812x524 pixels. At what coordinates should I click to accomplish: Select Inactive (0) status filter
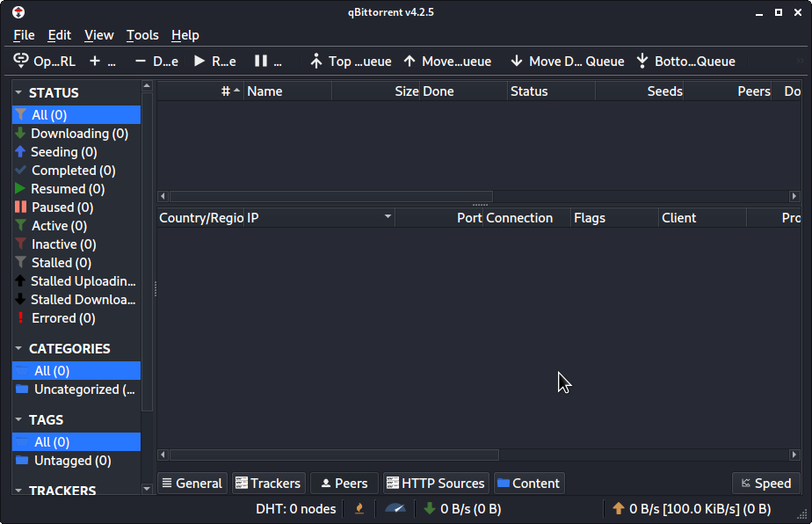[x=76, y=244]
